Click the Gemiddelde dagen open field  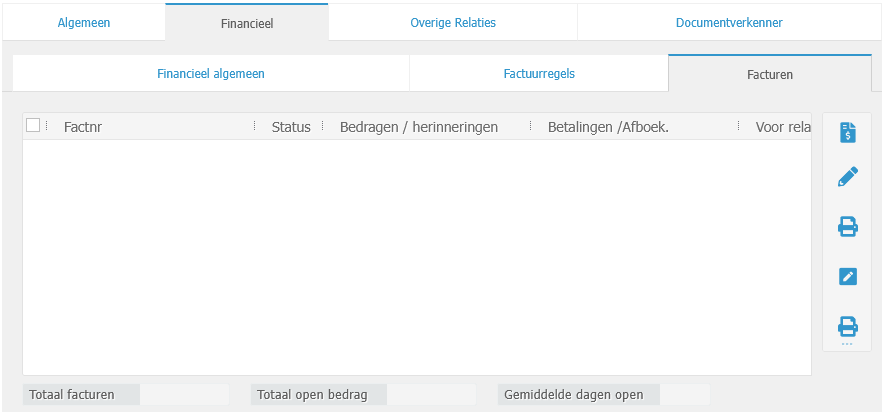point(684,394)
